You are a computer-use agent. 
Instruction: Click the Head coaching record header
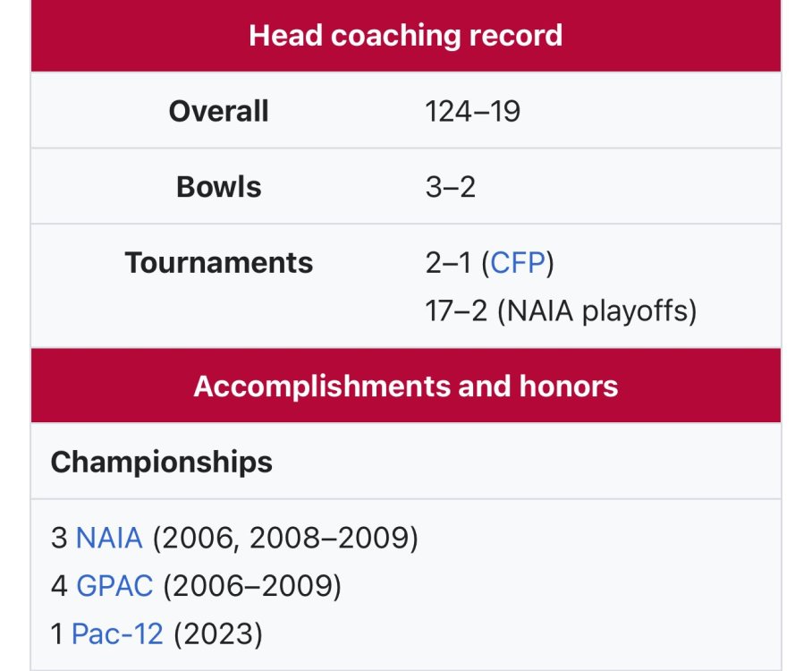(405, 36)
